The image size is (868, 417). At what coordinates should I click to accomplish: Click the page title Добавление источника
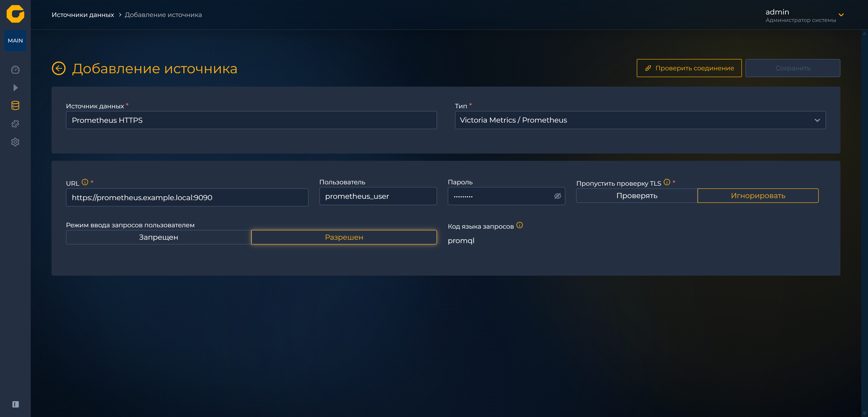pyautogui.click(x=155, y=69)
